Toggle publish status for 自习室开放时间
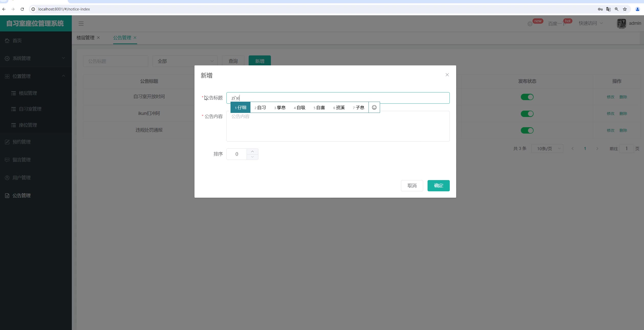This screenshot has width=644, height=330. click(527, 97)
